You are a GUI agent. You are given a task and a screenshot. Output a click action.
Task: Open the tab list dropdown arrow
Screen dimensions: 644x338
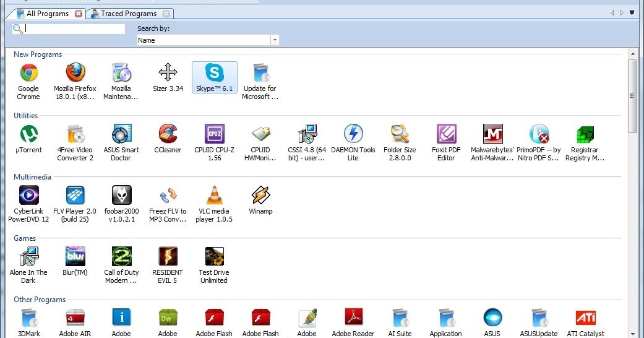click(632, 13)
